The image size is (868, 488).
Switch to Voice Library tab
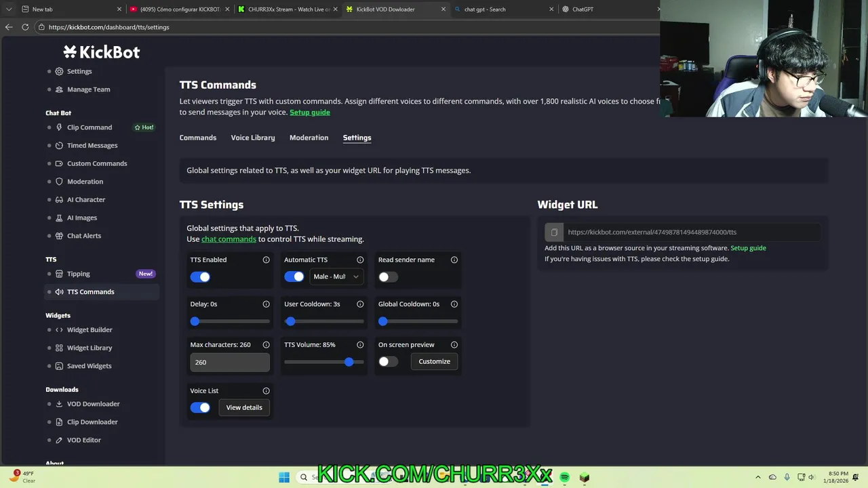pyautogui.click(x=253, y=138)
